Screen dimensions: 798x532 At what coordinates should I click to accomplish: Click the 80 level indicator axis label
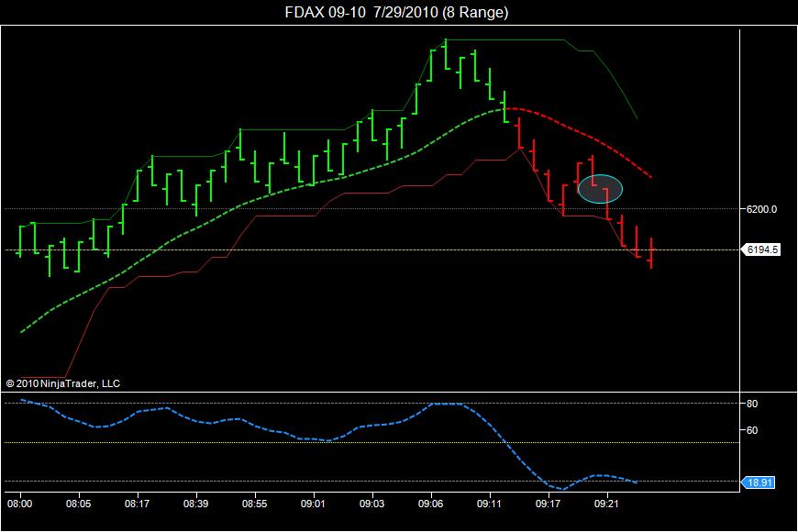coord(752,404)
